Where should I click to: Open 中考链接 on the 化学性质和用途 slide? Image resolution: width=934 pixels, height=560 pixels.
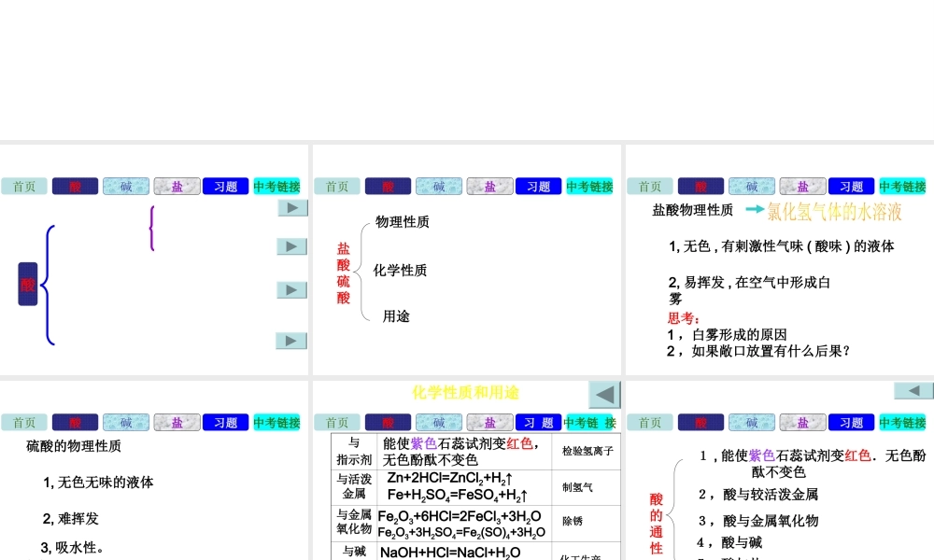pos(589,423)
